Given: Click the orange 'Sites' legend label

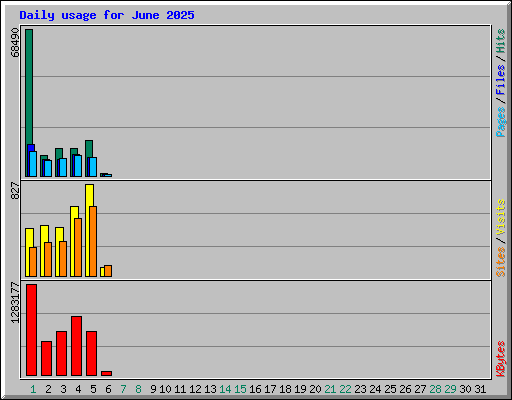Looking at the screenshot, I should [x=500, y=262].
